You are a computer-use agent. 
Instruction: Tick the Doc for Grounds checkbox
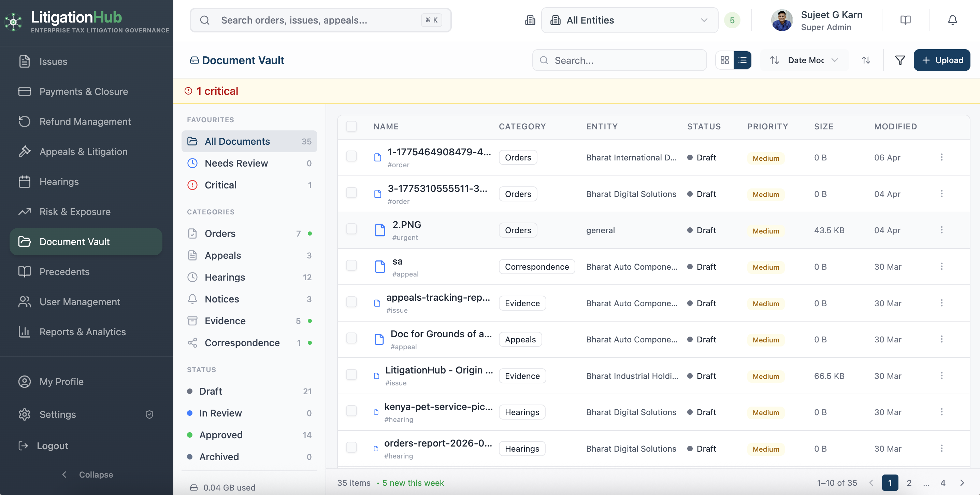[351, 338]
